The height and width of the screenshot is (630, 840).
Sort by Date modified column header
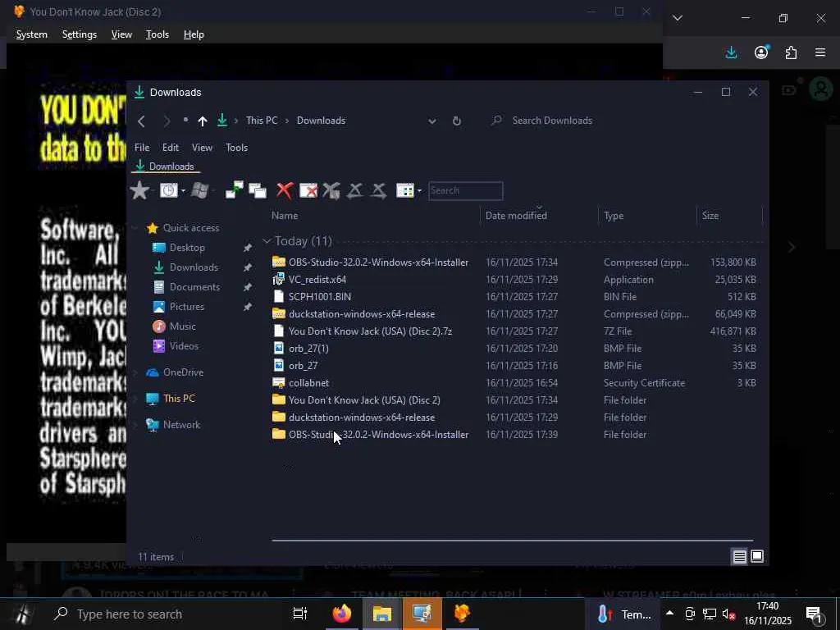(516, 216)
